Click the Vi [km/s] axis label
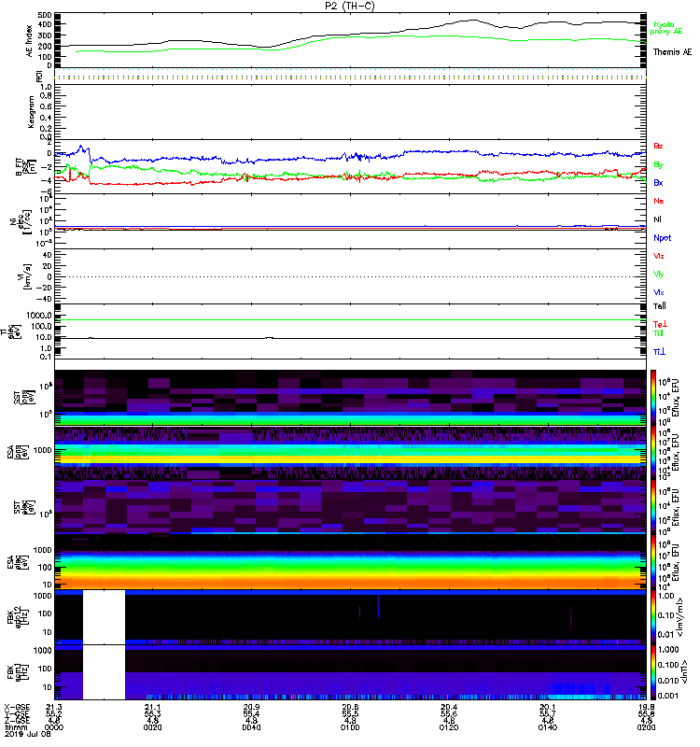 (24, 276)
